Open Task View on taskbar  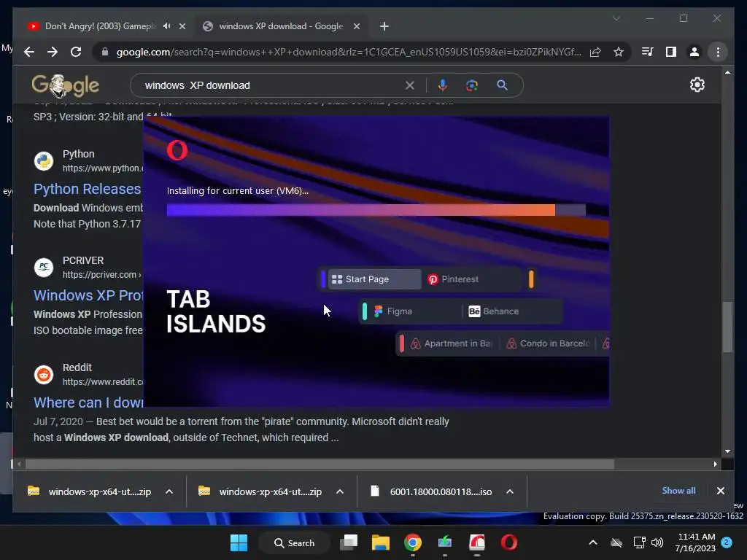[349, 542]
